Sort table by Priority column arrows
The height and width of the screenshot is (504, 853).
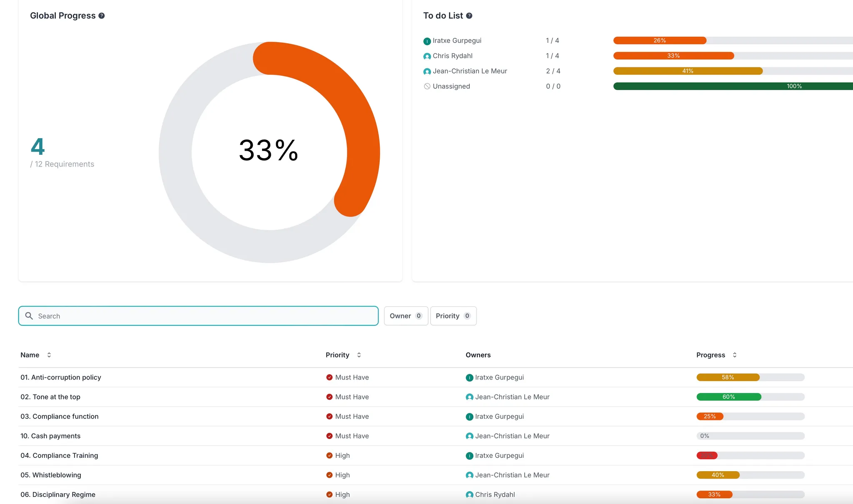pos(359,355)
